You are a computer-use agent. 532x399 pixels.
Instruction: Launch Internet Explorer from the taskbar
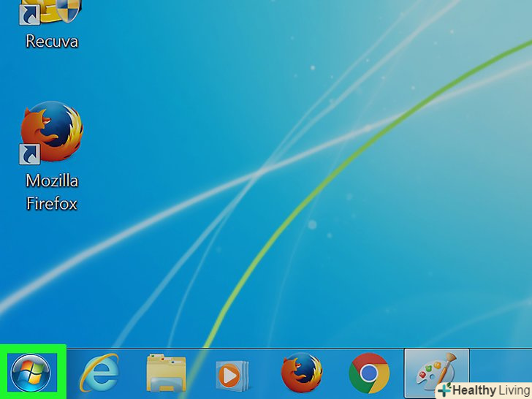pyautogui.click(x=99, y=373)
